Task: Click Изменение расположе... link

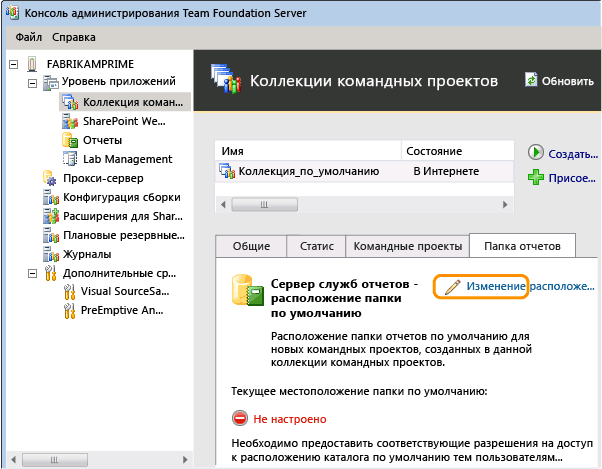Action: [530, 286]
